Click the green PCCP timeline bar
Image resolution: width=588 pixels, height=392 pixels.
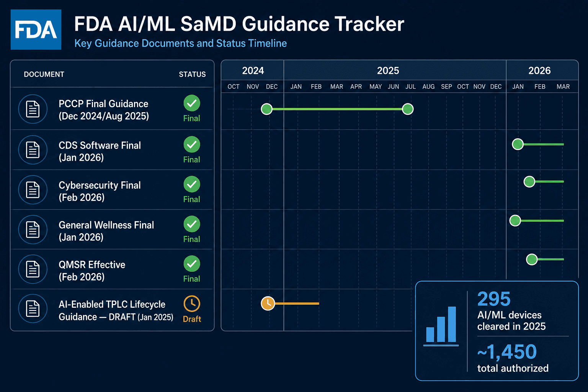(x=337, y=109)
